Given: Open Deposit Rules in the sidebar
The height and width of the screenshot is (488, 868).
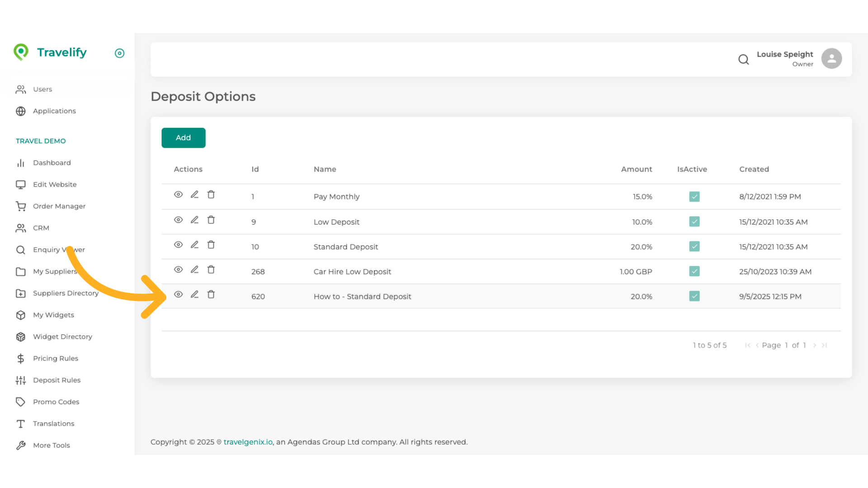Looking at the screenshot, I should pos(57,380).
